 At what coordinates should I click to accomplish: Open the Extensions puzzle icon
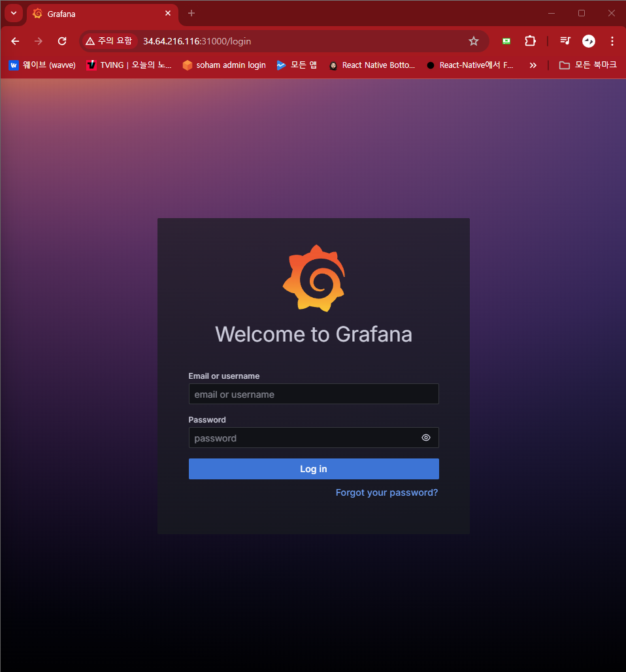pos(531,41)
